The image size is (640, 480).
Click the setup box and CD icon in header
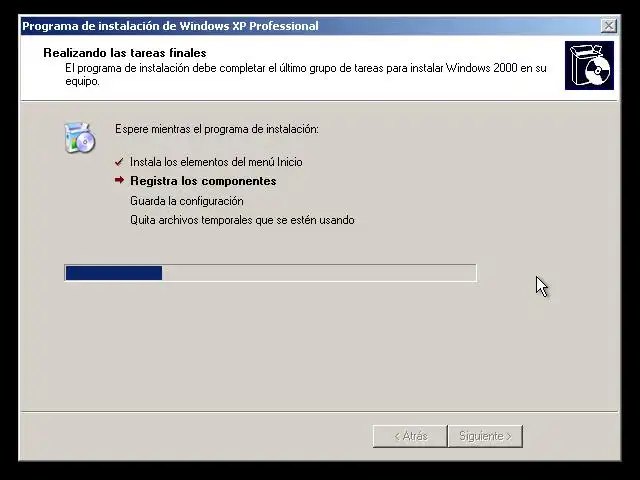point(589,65)
